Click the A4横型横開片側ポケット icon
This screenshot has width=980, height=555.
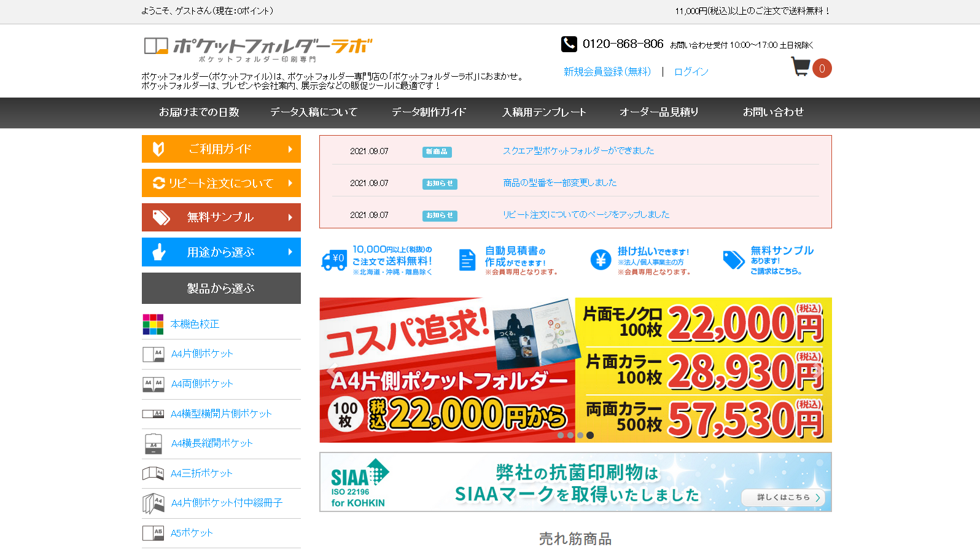click(x=153, y=414)
